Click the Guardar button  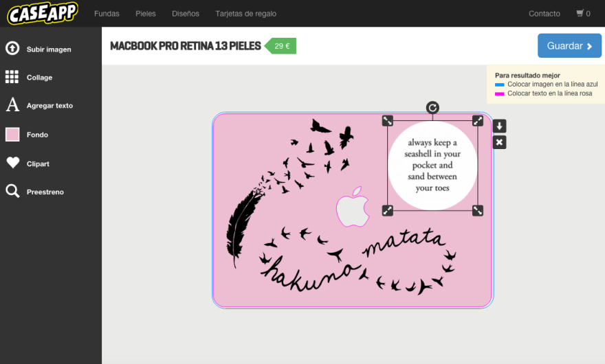click(569, 45)
